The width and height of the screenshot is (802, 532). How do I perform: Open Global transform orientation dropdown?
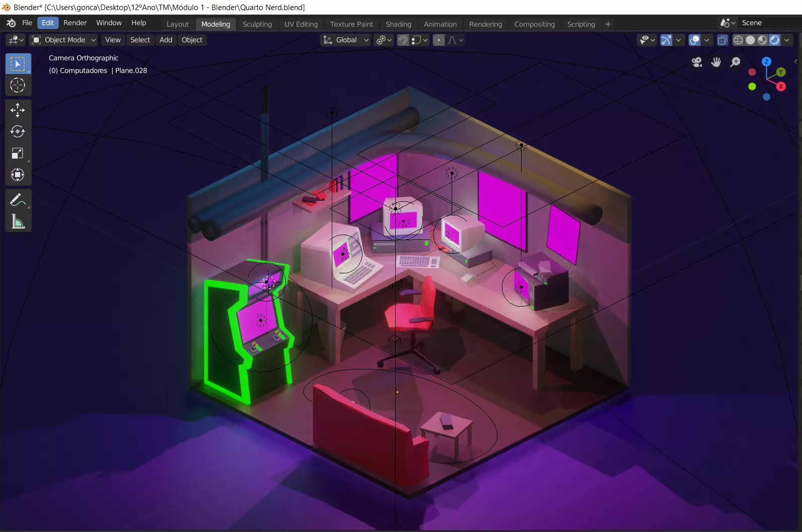tap(345, 40)
